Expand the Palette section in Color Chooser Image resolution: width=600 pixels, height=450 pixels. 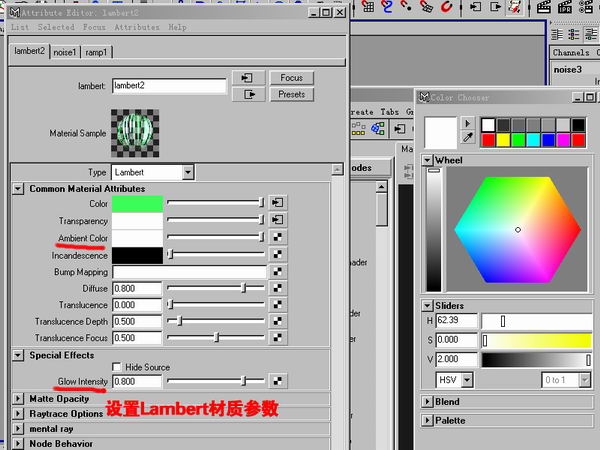tap(427, 420)
